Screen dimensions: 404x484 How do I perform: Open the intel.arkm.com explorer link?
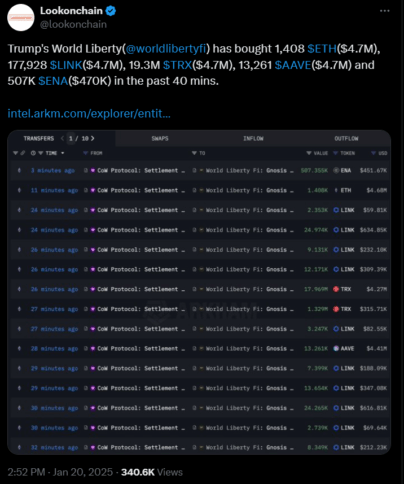(89, 114)
